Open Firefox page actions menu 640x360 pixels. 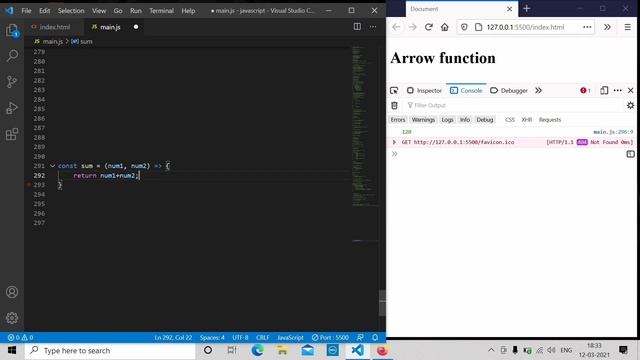pyautogui.click(x=587, y=27)
